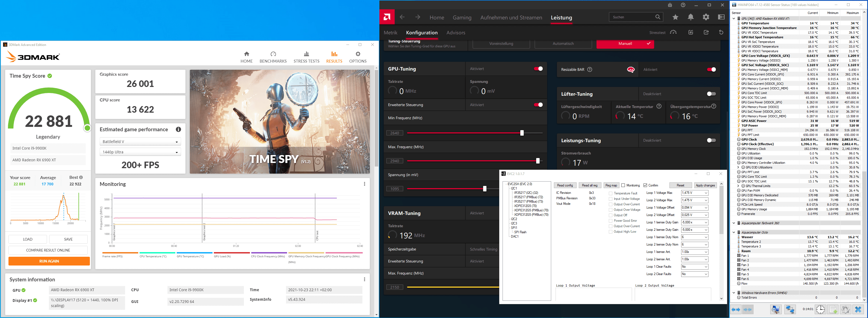This screenshot has width=868, height=318.
Task: Click the AMD logo in Radeon Software
Action: [x=387, y=17]
